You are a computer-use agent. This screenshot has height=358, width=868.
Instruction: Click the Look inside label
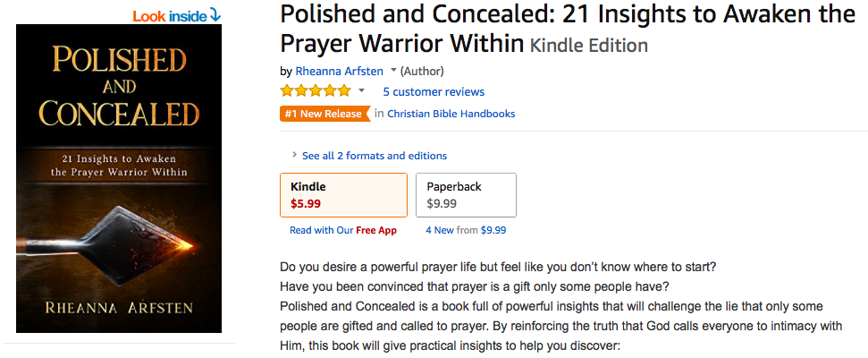[169, 15]
